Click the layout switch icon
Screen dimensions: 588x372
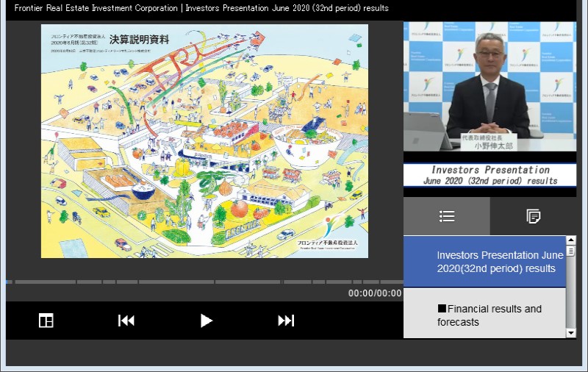pos(46,321)
